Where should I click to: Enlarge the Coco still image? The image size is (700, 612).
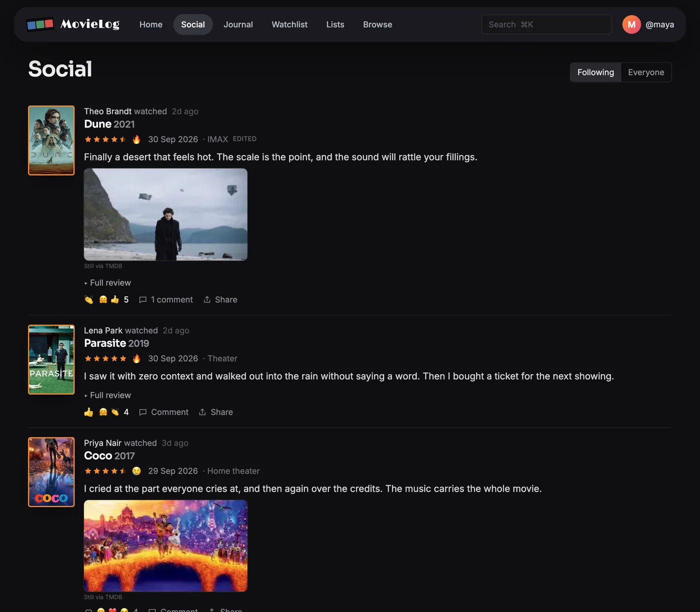pyautogui.click(x=165, y=546)
